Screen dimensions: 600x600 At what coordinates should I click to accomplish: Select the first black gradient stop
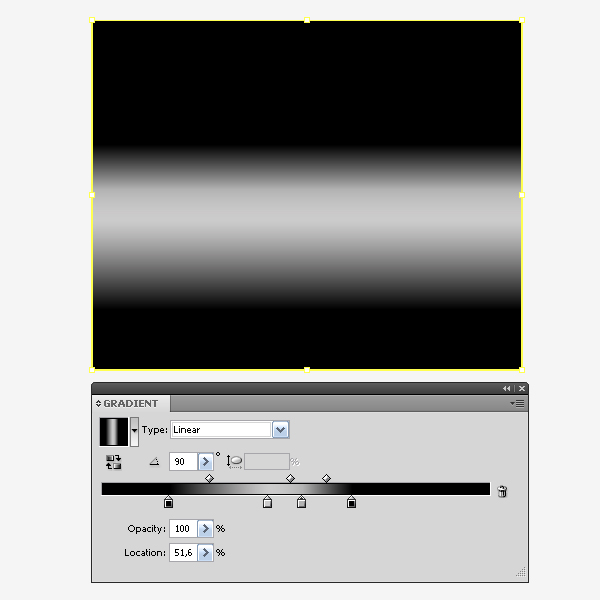point(168,502)
